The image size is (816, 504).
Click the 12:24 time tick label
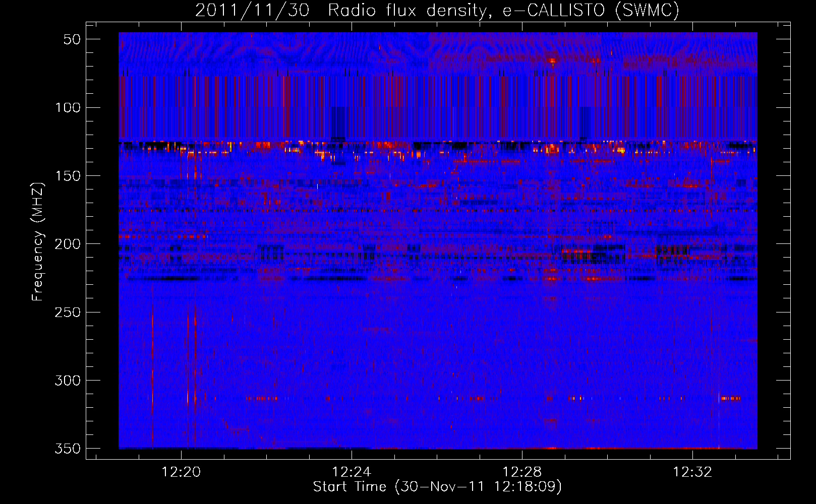pos(352,472)
